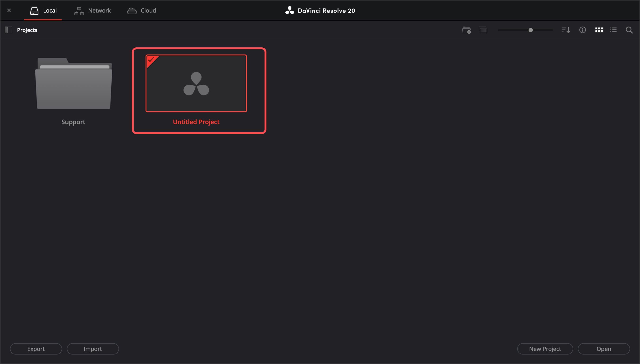Create a new folder with the toolbar icon
640x364 pixels.
(466, 30)
